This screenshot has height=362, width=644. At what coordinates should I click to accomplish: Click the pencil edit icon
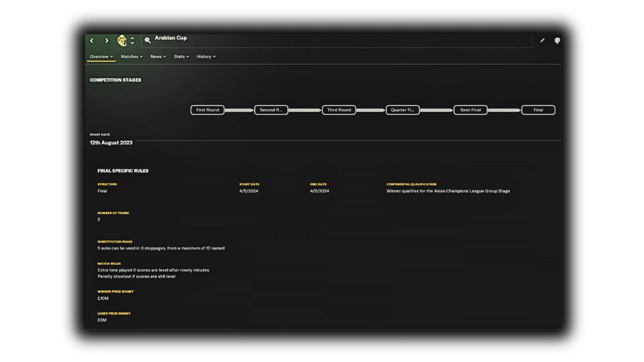tap(542, 41)
